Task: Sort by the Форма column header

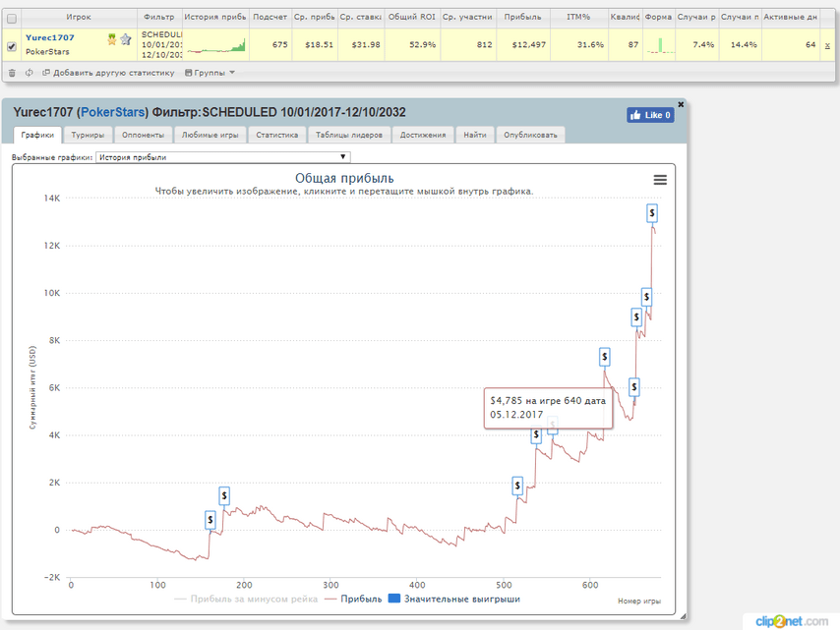Action: (658, 17)
